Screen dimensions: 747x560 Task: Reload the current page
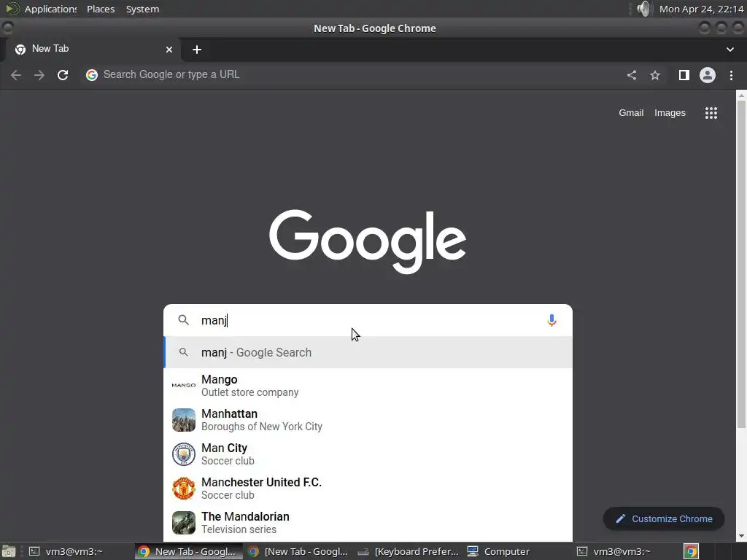pyautogui.click(x=63, y=75)
